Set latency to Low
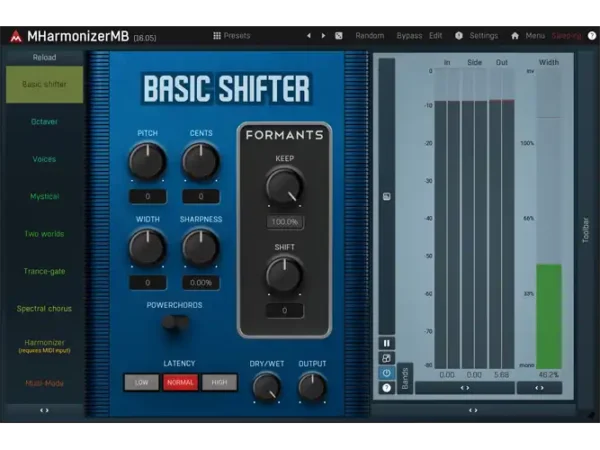600x450 pixels. coord(141,382)
